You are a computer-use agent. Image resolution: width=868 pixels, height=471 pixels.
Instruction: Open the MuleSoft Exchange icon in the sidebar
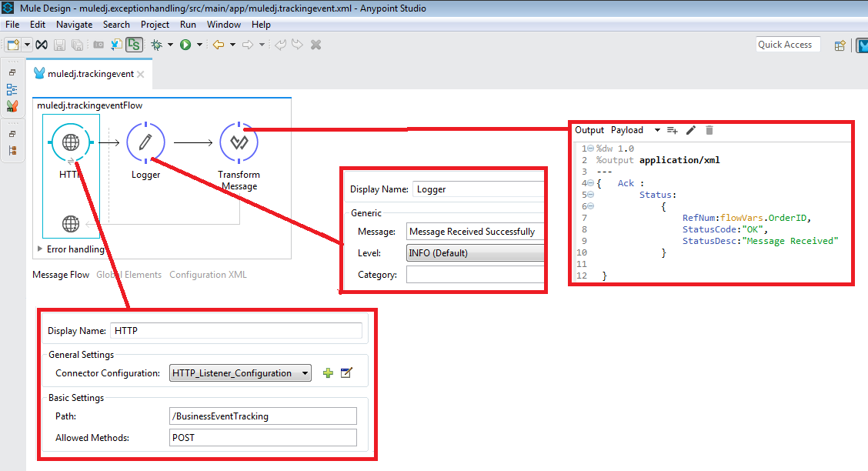coord(12,106)
